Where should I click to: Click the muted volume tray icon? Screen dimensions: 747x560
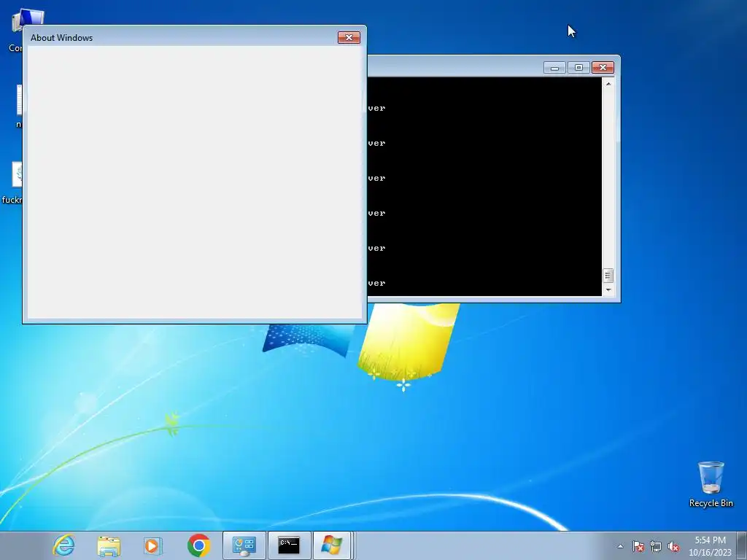(673, 546)
